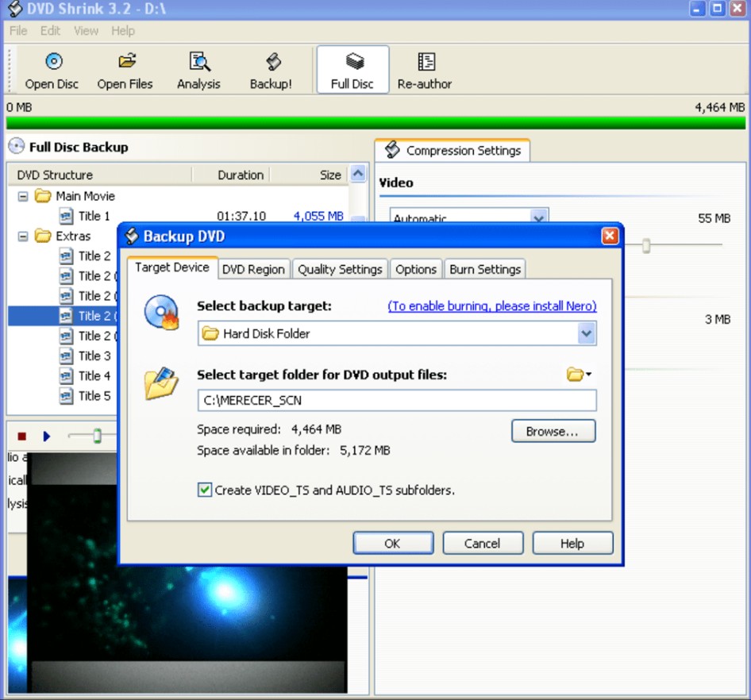Viewport: 751px width, 700px height.
Task: Click the DVD Structure column header
Action: pos(99,175)
